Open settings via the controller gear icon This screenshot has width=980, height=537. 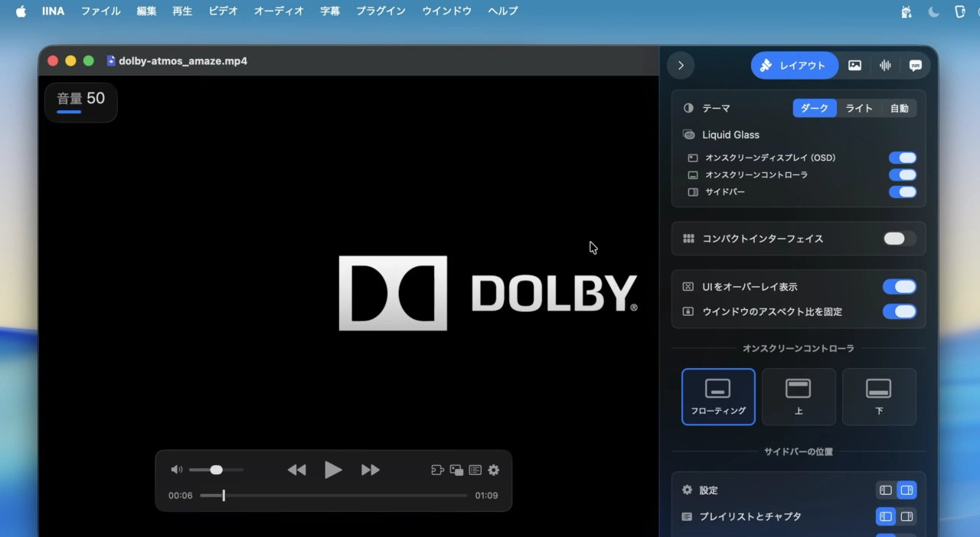point(494,470)
